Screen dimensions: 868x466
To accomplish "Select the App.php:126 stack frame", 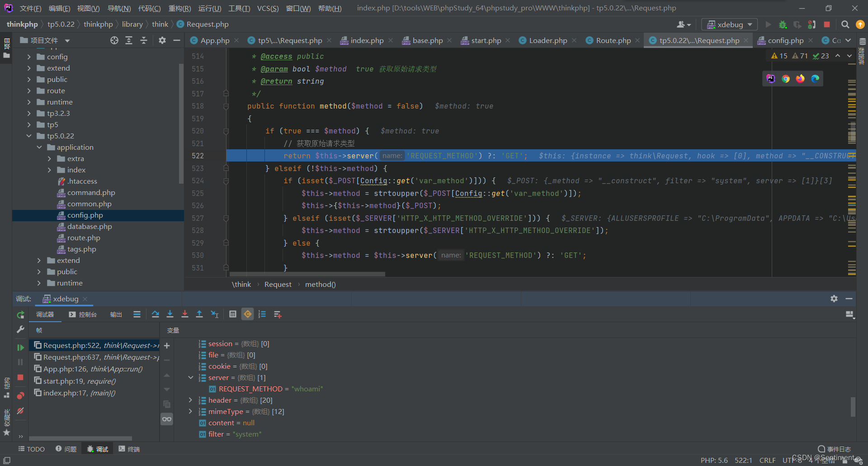I will (x=94, y=369).
